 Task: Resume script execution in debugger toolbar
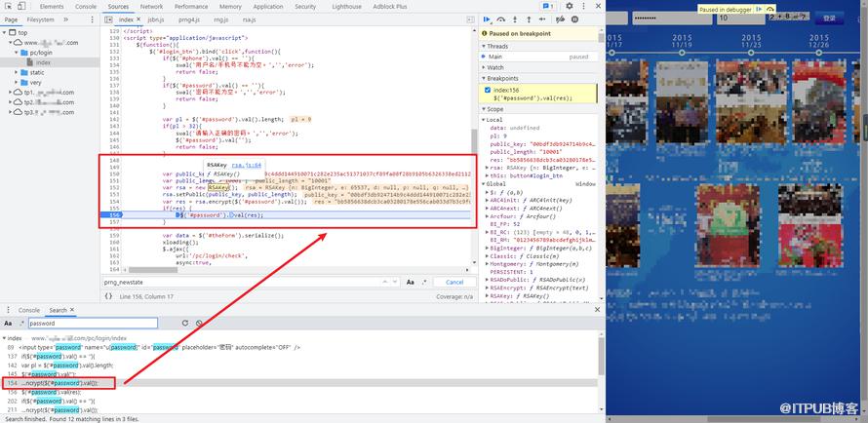pyautogui.click(x=487, y=19)
